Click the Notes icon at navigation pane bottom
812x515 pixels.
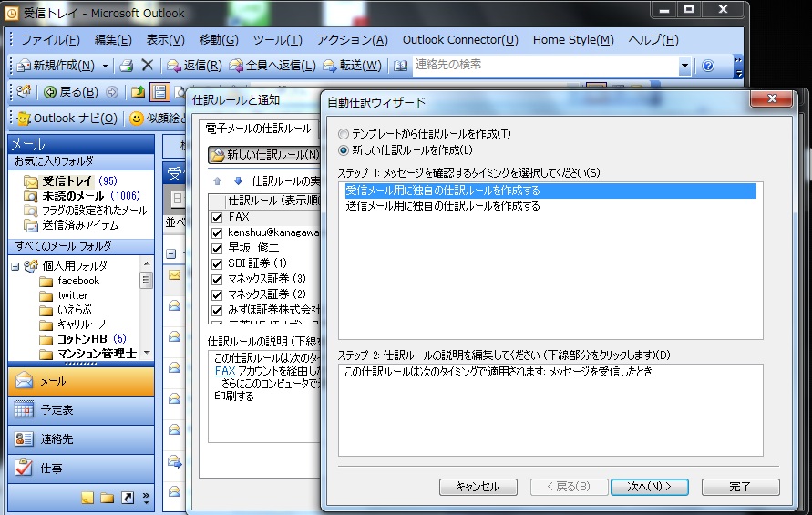point(87,498)
